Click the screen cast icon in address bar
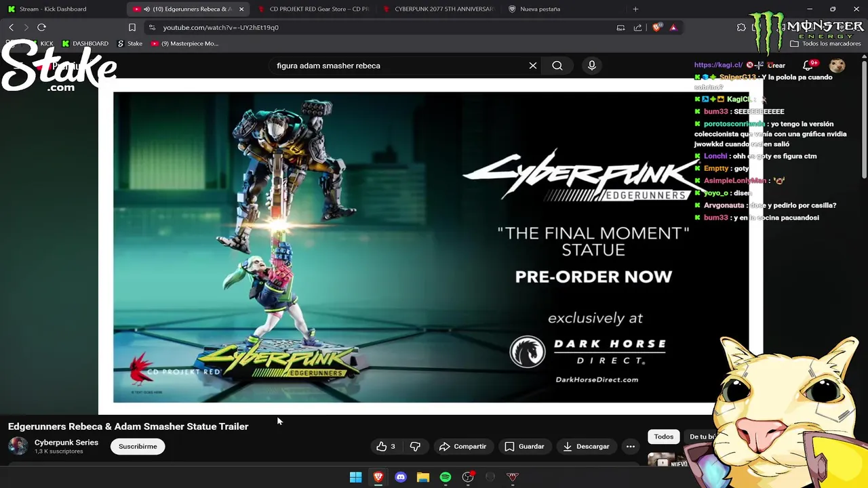The width and height of the screenshot is (868, 488). [620, 28]
